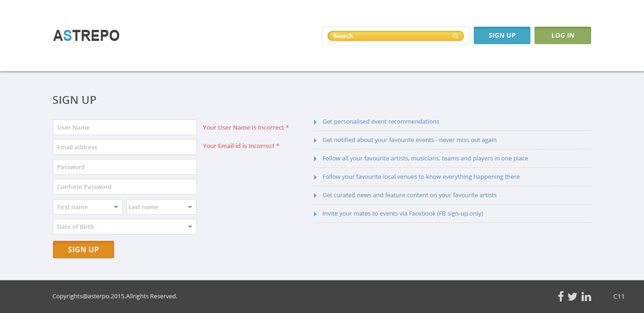Click the green LOG IN button
The height and width of the screenshot is (313, 644).
[563, 35]
